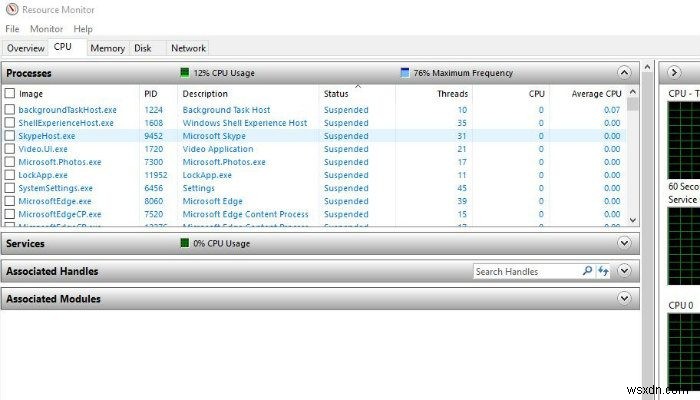Switch to the Network tab

(x=188, y=48)
